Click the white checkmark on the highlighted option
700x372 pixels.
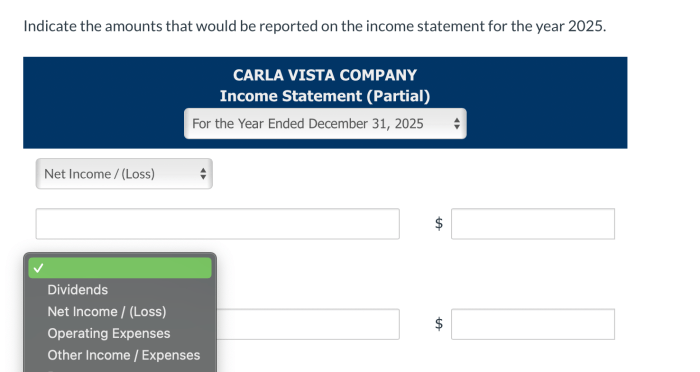(x=39, y=268)
